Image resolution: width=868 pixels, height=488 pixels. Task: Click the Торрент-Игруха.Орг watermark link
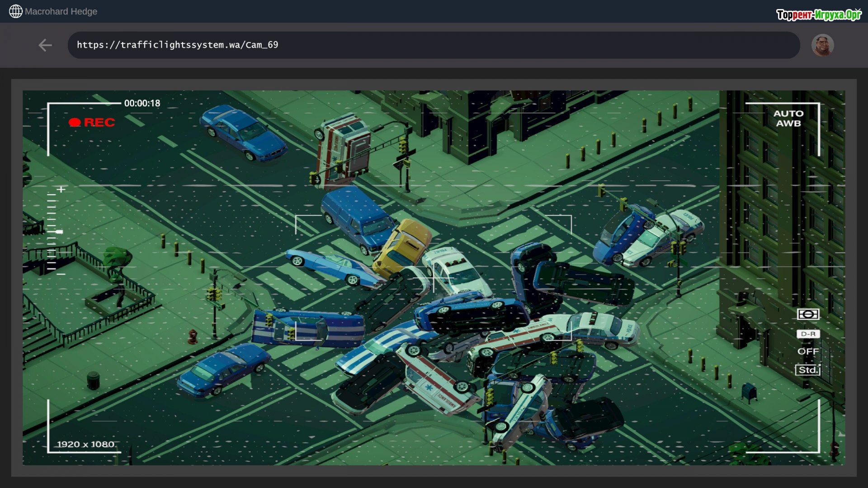[819, 15]
